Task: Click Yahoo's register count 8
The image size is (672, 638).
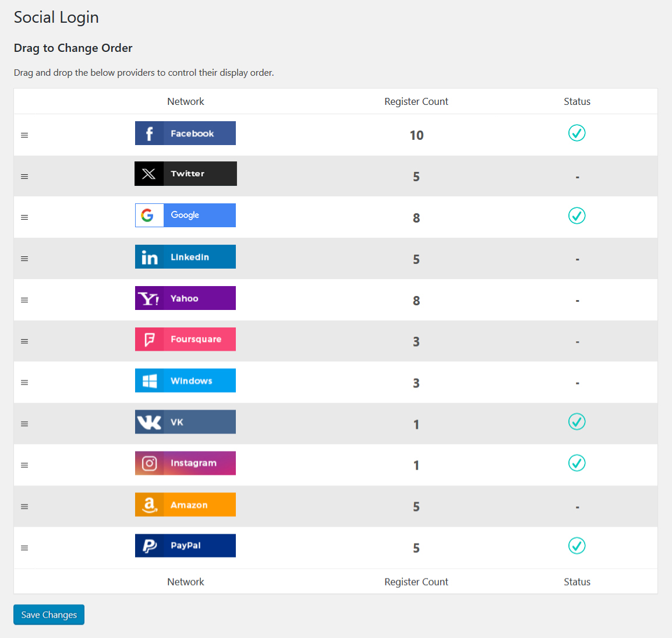Action: tap(416, 301)
